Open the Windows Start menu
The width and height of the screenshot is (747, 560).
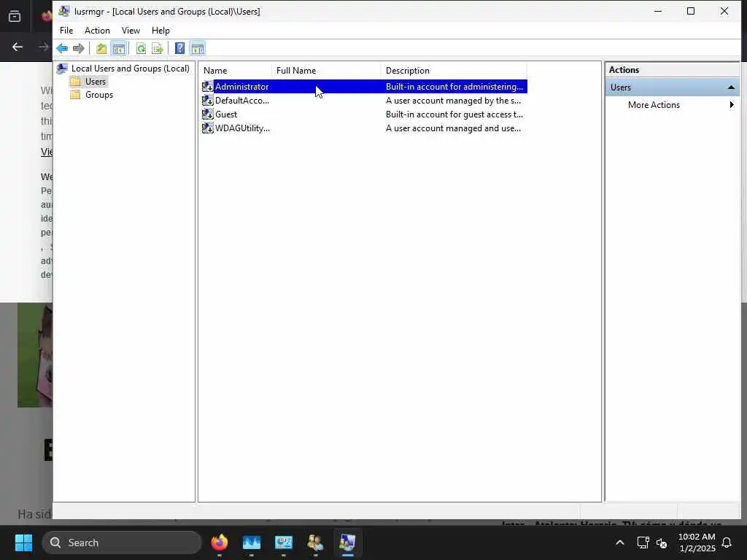(23, 542)
